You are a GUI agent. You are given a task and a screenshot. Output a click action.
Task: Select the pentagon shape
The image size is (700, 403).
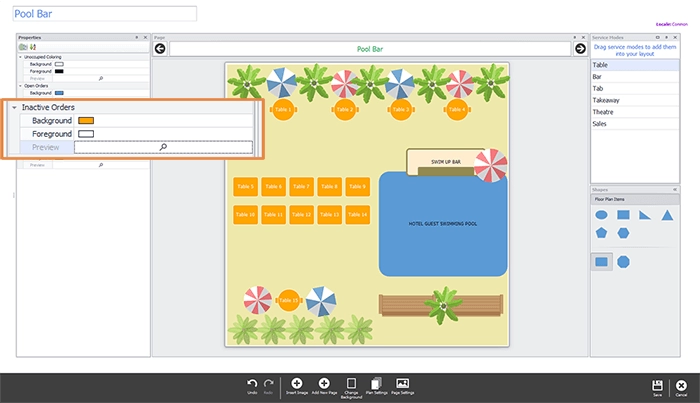[601, 233]
